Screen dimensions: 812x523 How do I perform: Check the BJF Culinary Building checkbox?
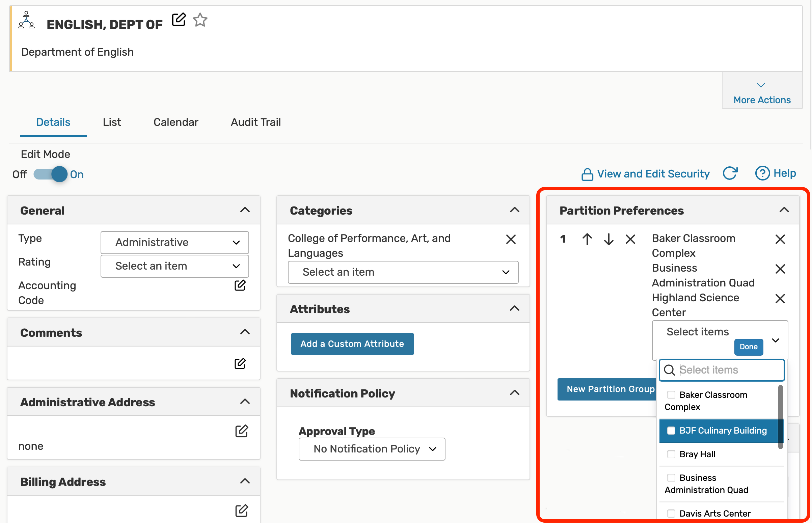pos(671,431)
